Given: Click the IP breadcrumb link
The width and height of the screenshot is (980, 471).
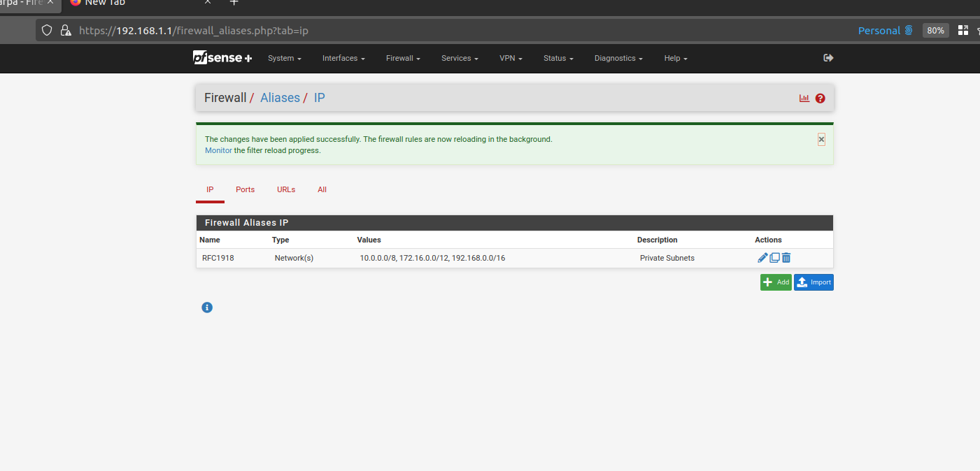Looking at the screenshot, I should pos(319,98).
